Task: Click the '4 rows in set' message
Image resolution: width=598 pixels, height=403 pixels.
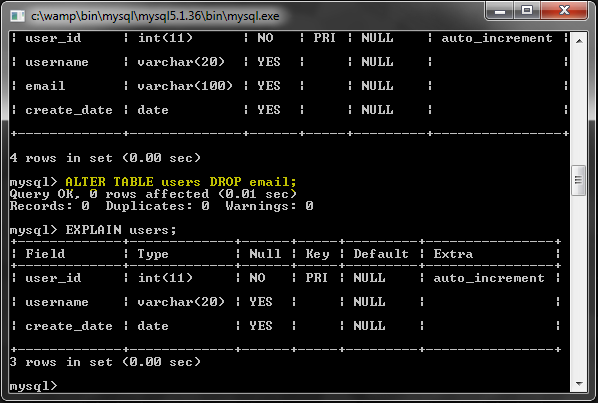Action: [x=105, y=158]
